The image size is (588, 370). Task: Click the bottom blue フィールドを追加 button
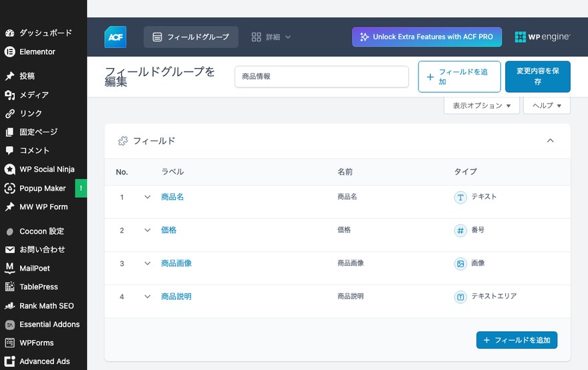point(517,340)
